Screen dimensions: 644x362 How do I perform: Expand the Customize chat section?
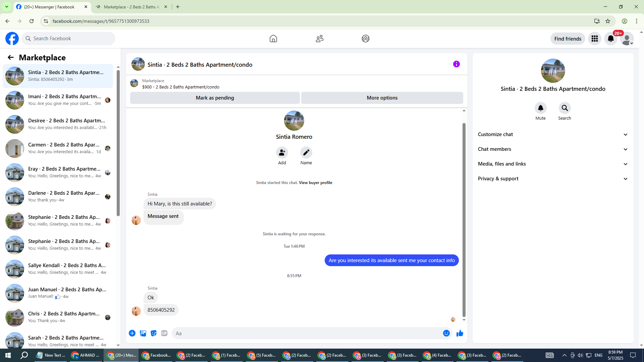552,134
